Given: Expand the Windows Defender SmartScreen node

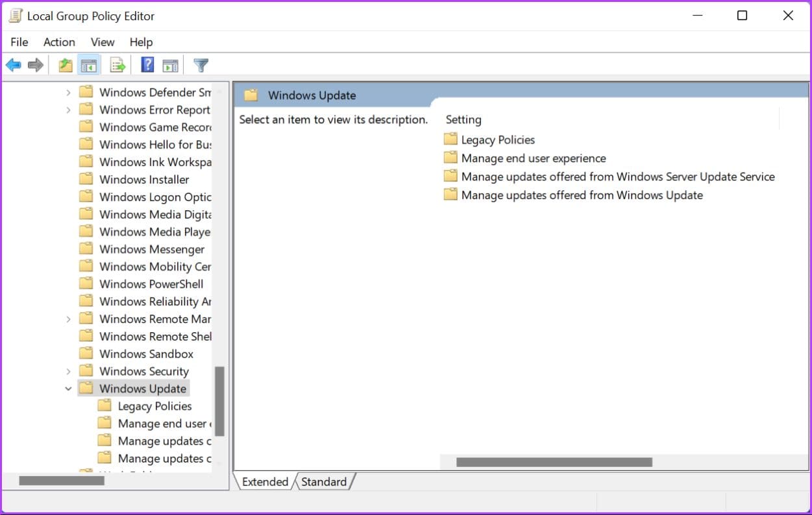Looking at the screenshot, I should point(68,93).
